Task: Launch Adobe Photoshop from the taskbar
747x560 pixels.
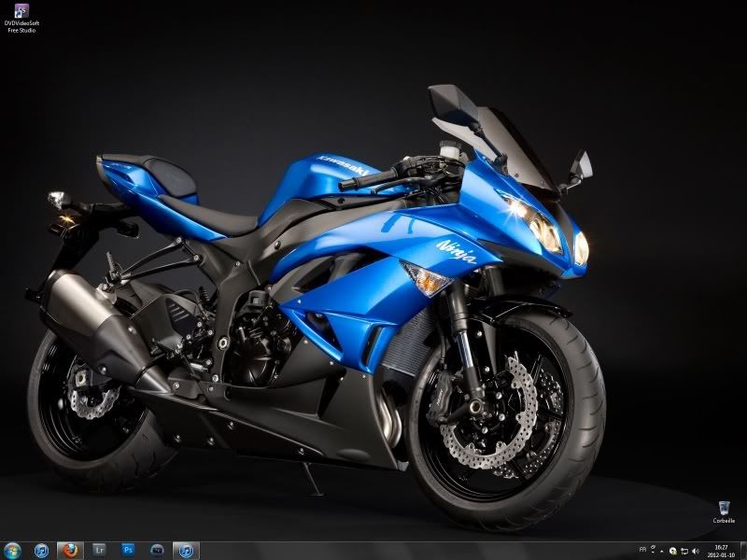Action: click(129, 551)
